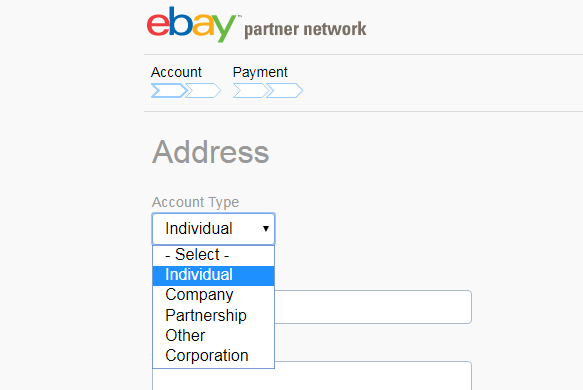Click the Account step label
Image resolution: width=583 pixels, height=390 pixels.
(176, 72)
